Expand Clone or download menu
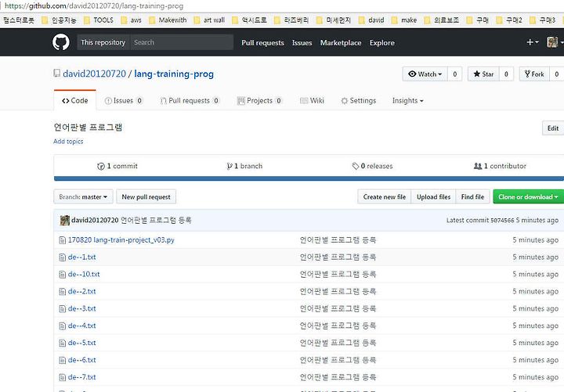 click(x=529, y=197)
